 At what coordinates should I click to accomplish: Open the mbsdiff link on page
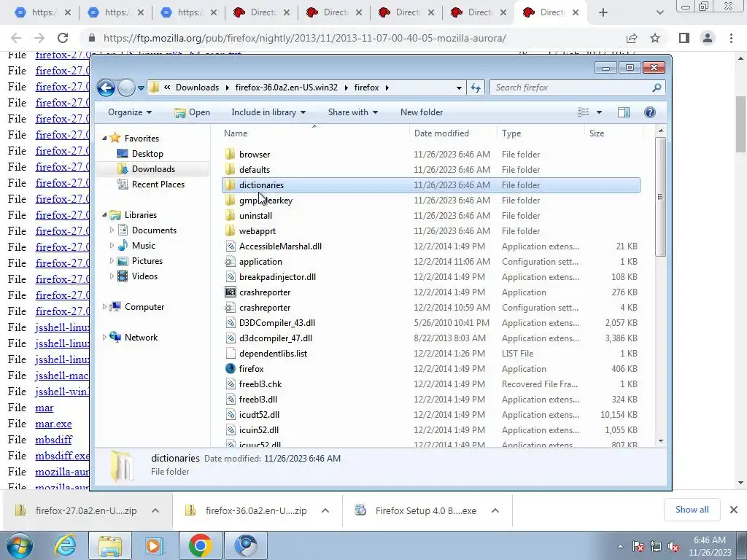point(54,440)
